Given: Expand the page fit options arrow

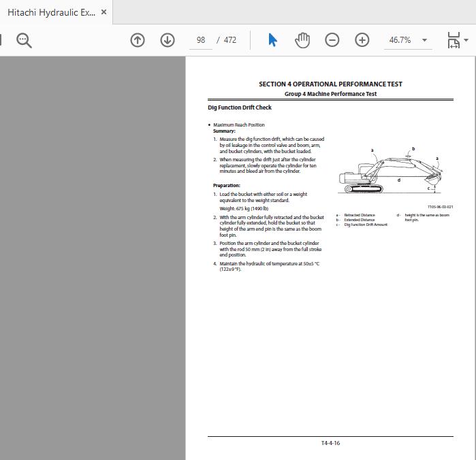Looking at the screenshot, I should click(x=466, y=40).
